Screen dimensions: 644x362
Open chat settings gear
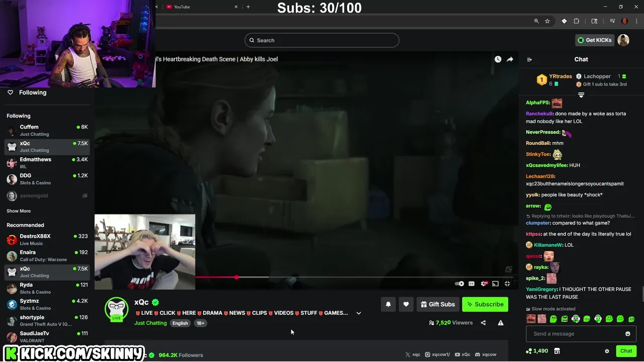tap(607, 351)
